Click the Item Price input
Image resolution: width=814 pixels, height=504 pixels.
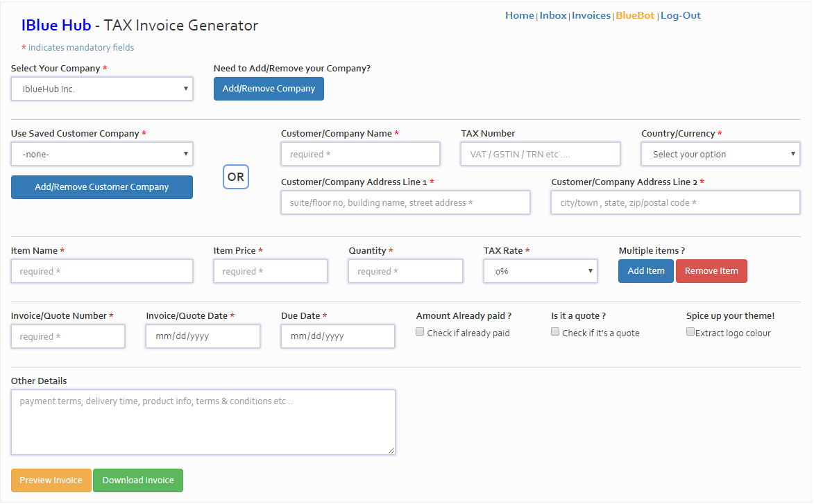pos(271,271)
